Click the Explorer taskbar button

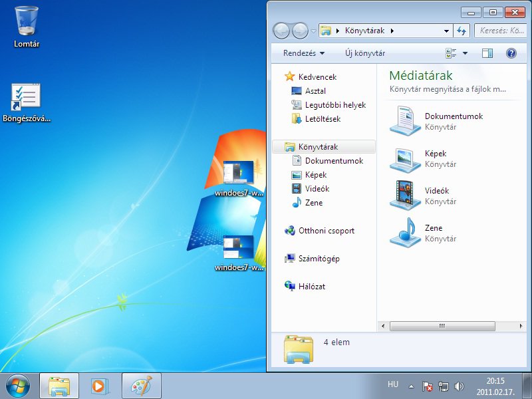point(59,386)
